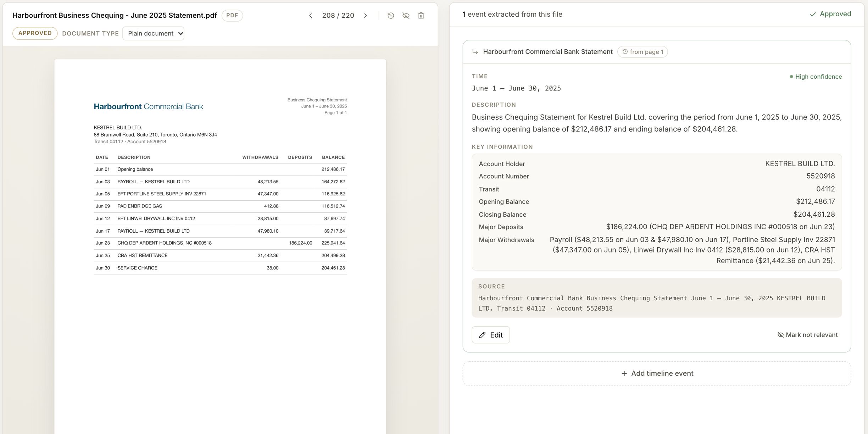The width and height of the screenshot is (868, 434).
Task: Click the CHQ DEP ARDENT HOLDINGS deposit row
Action: (x=220, y=243)
